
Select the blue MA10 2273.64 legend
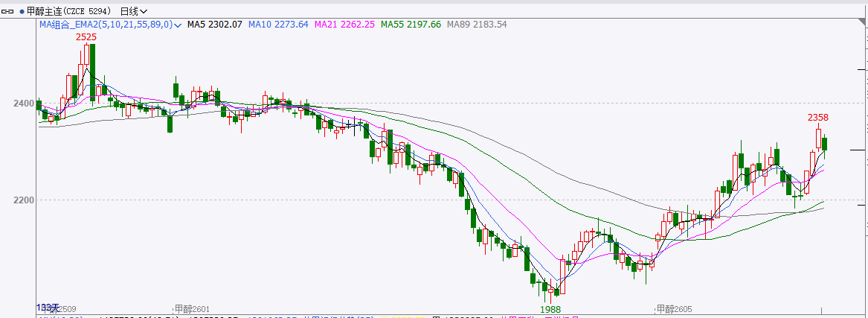[277, 25]
